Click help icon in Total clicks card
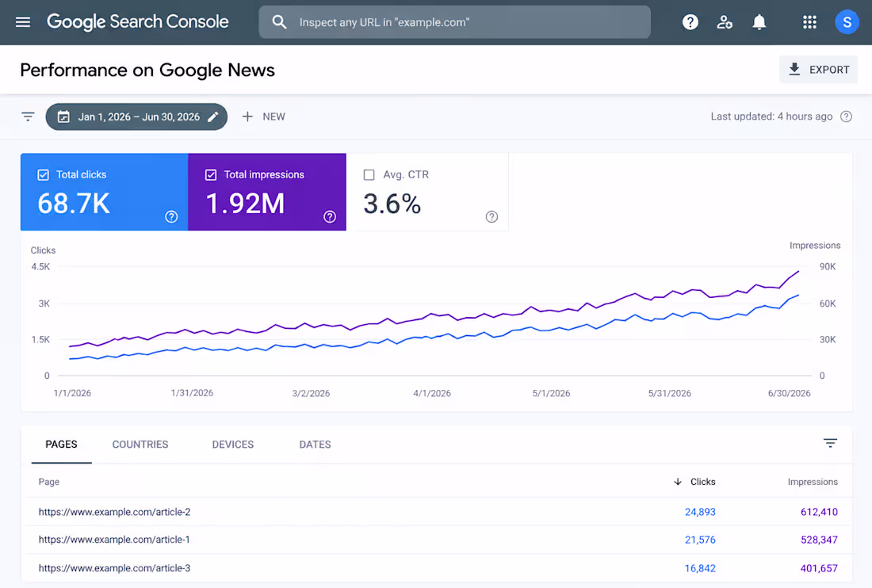The image size is (872, 588). [171, 217]
